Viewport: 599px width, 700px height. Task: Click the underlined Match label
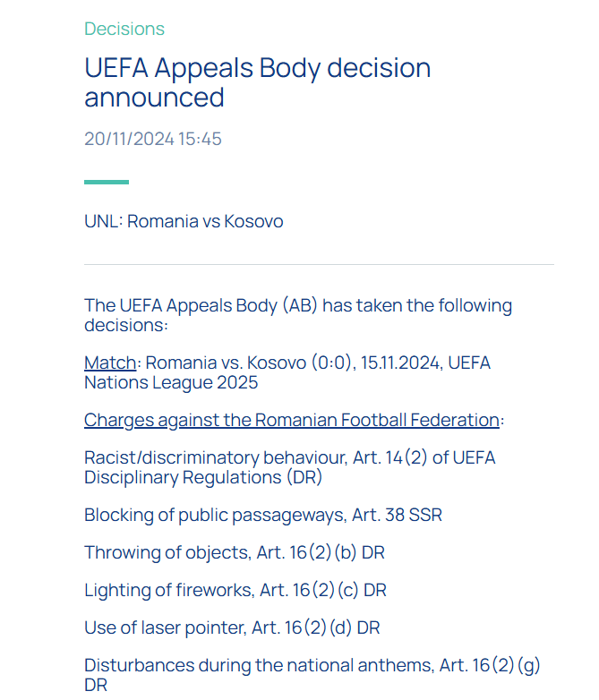click(x=110, y=363)
